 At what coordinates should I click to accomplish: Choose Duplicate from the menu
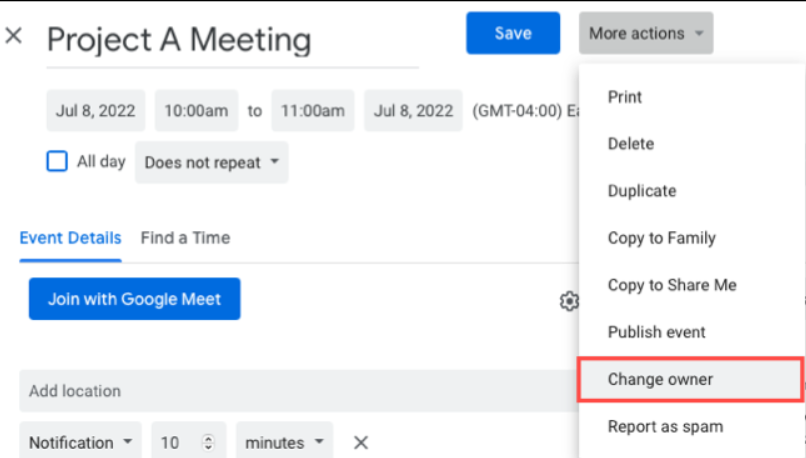(x=641, y=191)
